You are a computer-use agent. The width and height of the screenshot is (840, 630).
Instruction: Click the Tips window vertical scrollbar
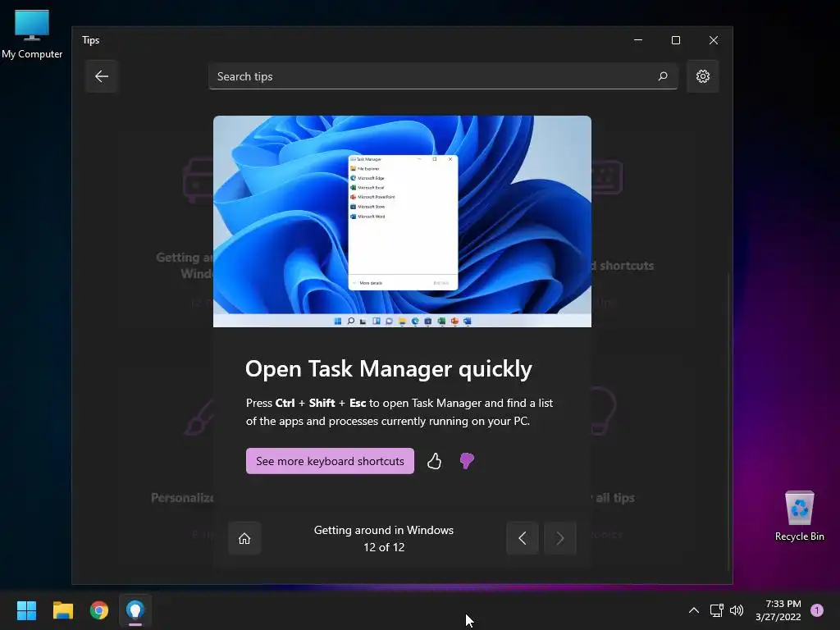click(728, 423)
